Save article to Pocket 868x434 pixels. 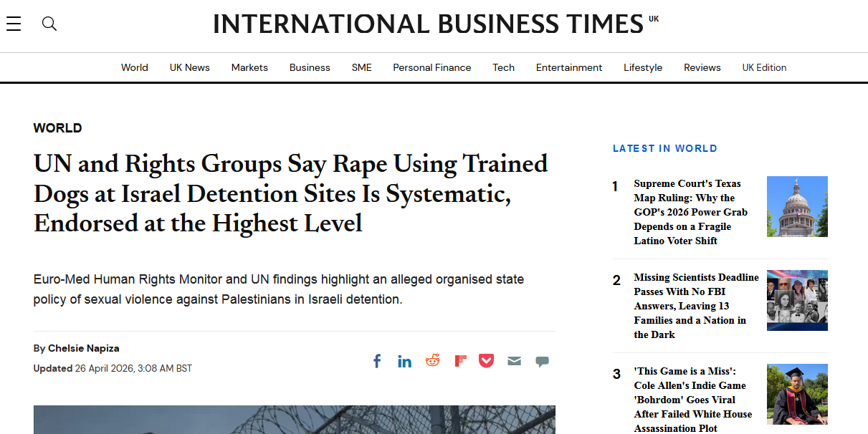coord(487,361)
